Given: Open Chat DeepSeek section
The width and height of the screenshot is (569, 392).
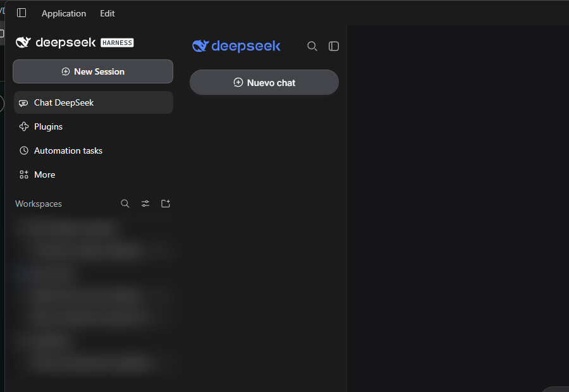Looking at the screenshot, I should [x=94, y=102].
